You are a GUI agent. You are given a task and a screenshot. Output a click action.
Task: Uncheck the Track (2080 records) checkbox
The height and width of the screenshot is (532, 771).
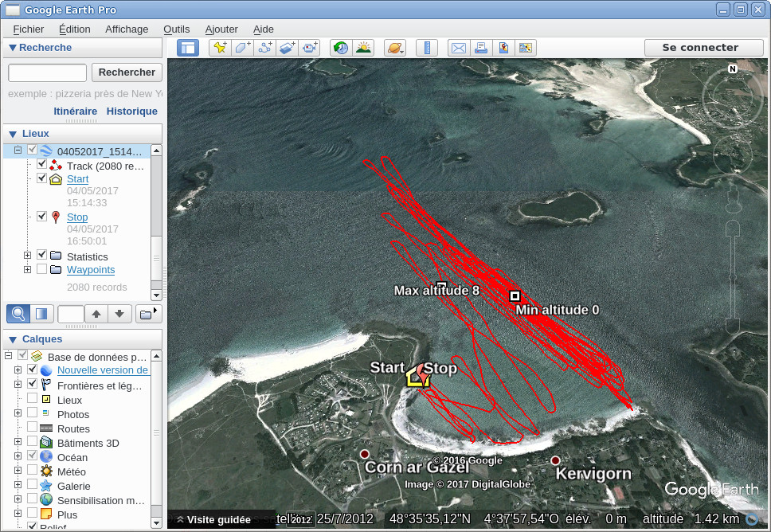click(41, 164)
